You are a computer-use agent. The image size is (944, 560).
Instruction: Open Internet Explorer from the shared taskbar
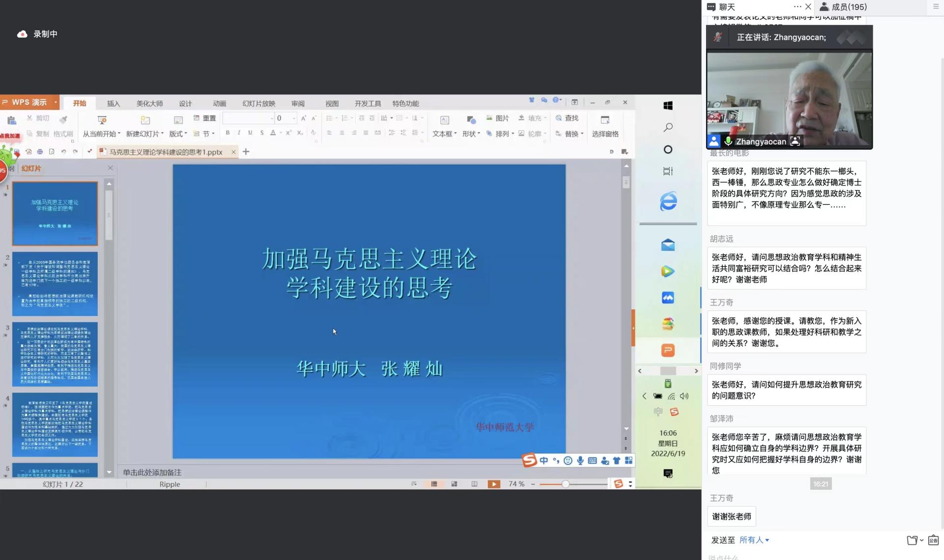pos(668,201)
